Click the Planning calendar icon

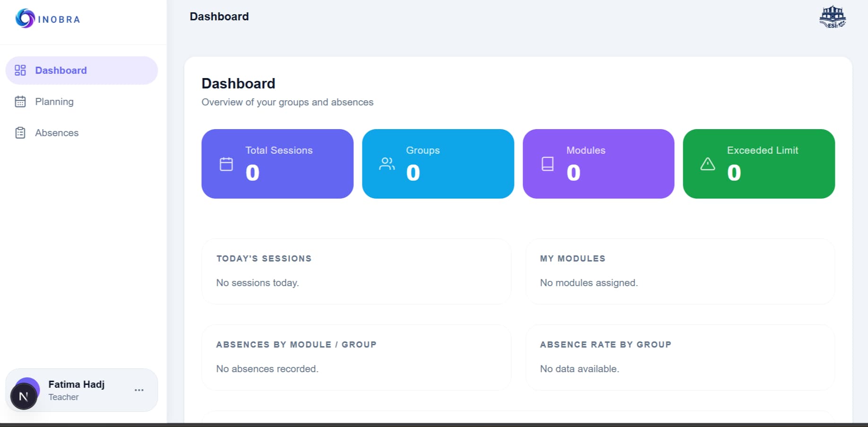(x=20, y=102)
